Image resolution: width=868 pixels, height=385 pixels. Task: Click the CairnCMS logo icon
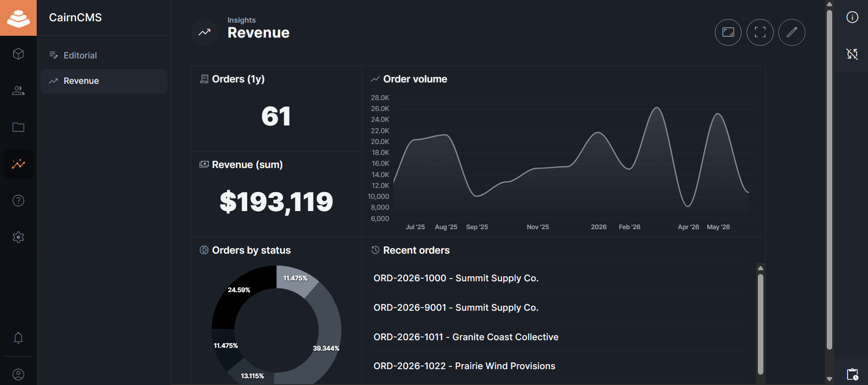point(18,18)
